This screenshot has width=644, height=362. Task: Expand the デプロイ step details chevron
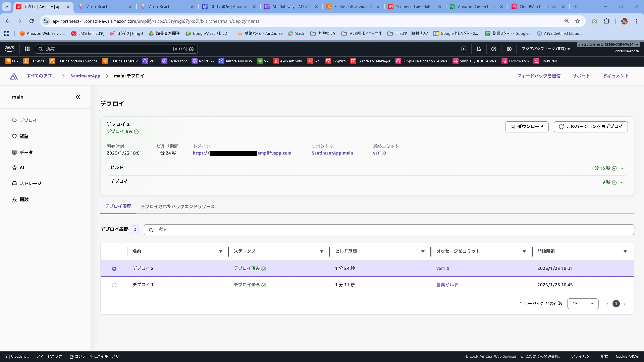622,183
